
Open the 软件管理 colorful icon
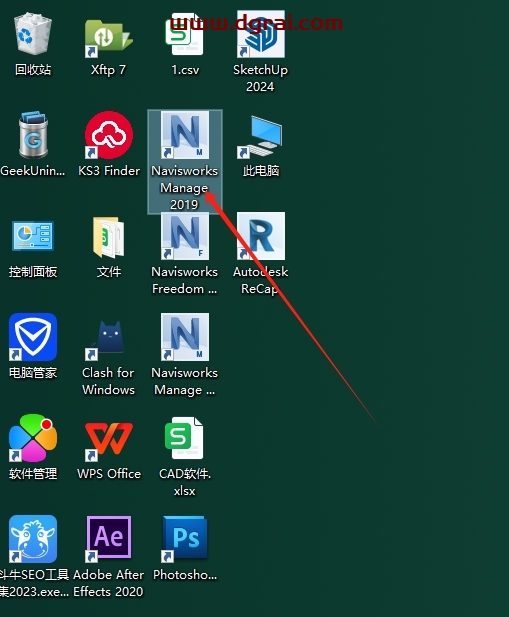pyautogui.click(x=33, y=438)
